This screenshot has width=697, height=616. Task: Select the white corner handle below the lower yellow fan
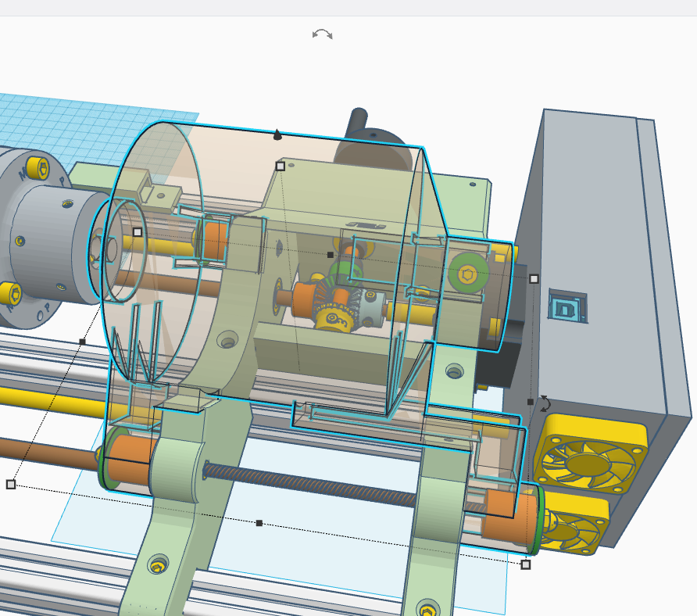coord(525,564)
